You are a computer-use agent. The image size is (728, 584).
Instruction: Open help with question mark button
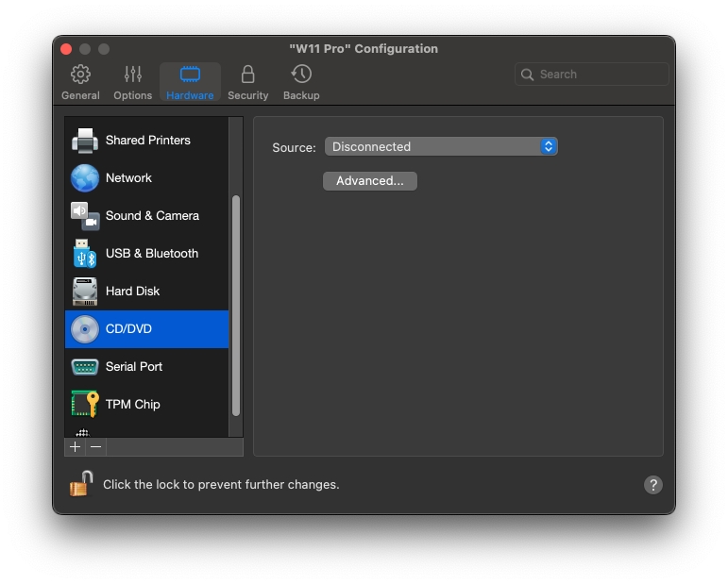pyautogui.click(x=652, y=485)
